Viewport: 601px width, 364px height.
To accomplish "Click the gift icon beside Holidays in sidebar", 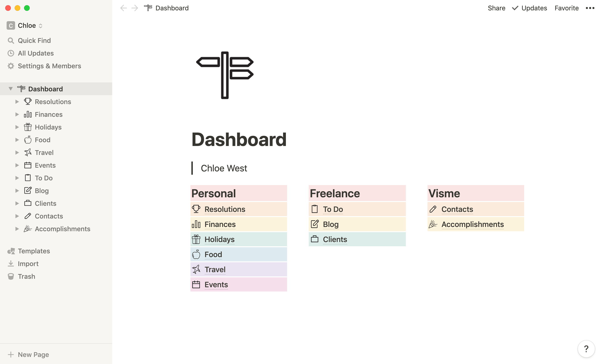I will (28, 127).
